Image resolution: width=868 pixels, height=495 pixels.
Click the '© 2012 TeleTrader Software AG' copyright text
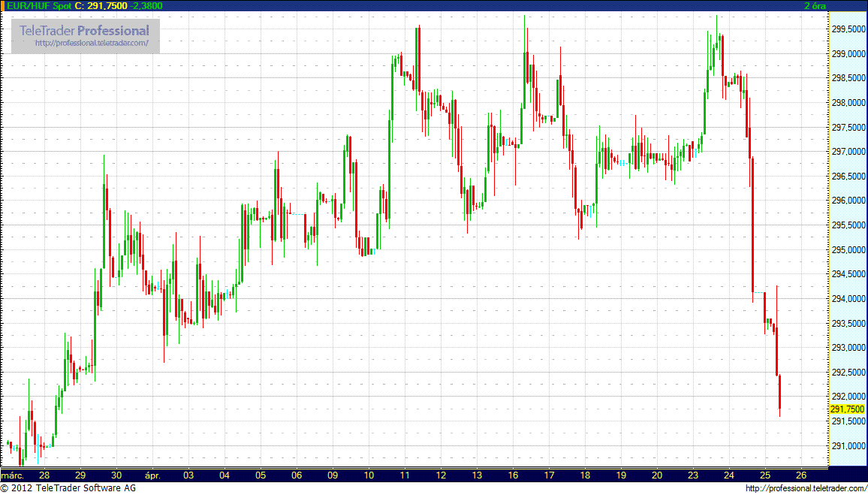(68, 488)
